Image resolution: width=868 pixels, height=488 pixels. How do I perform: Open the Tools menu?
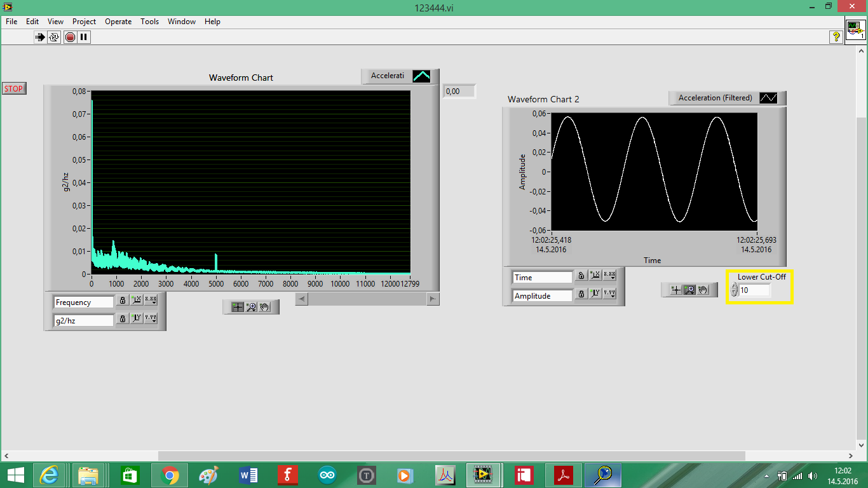149,22
